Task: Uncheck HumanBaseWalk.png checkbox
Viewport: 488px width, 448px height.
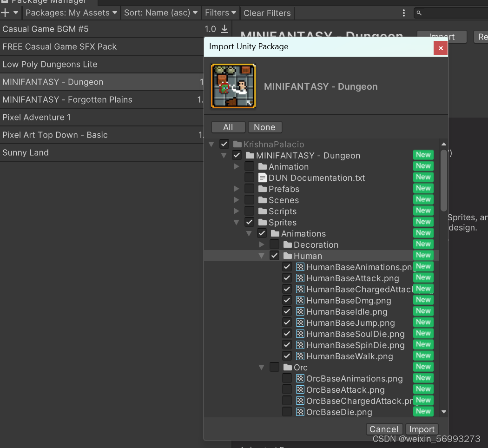Action: tap(287, 356)
